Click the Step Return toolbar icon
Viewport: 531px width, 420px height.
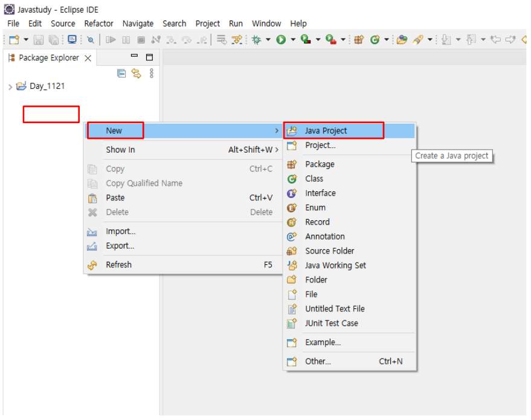tap(202, 40)
